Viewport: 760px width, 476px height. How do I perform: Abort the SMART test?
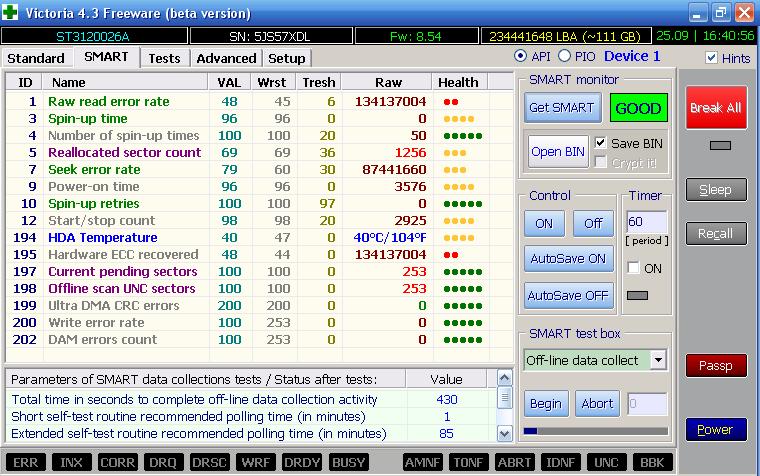pyautogui.click(x=598, y=403)
